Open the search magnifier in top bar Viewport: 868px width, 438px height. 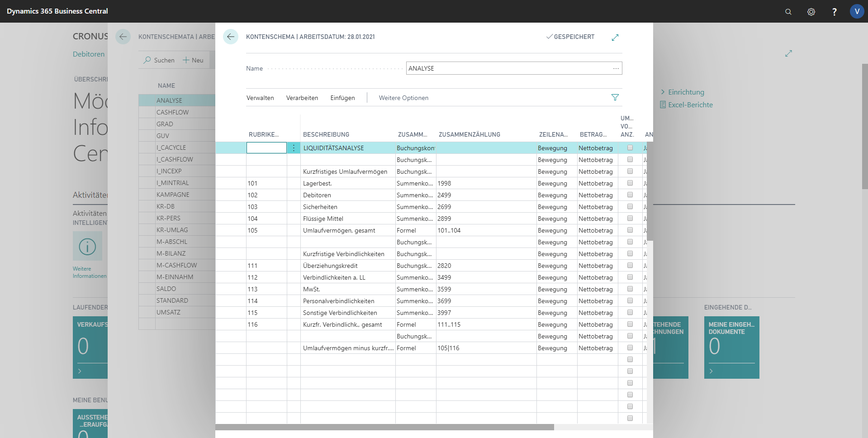coord(788,12)
